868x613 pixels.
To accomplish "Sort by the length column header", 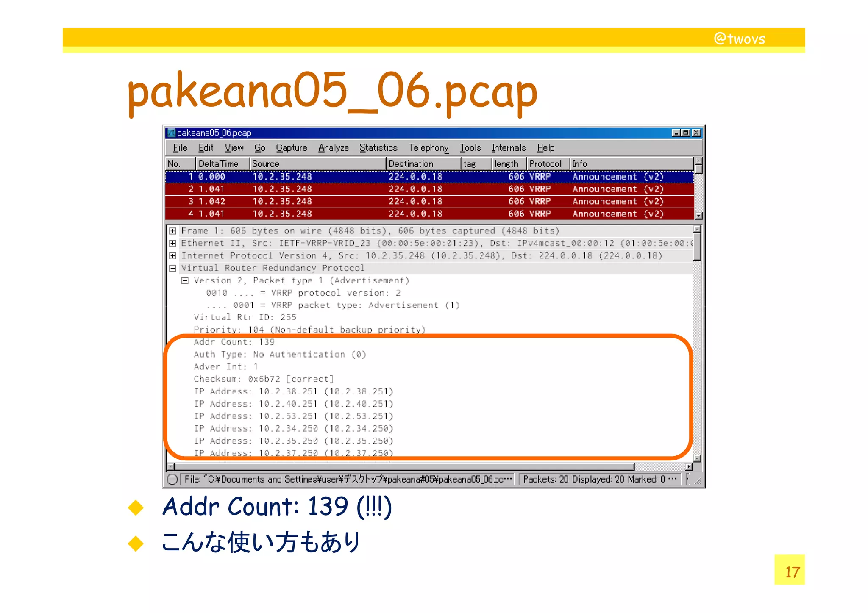I will [509, 164].
